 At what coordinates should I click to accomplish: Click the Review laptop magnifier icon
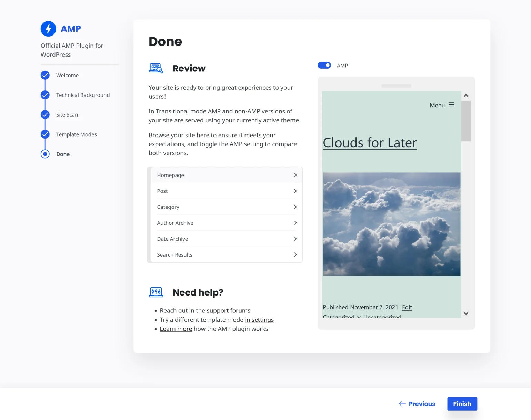[156, 68]
